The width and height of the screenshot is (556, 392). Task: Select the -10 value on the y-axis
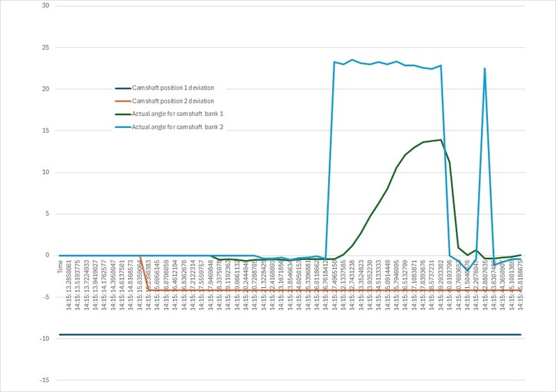tap(44, 338)
